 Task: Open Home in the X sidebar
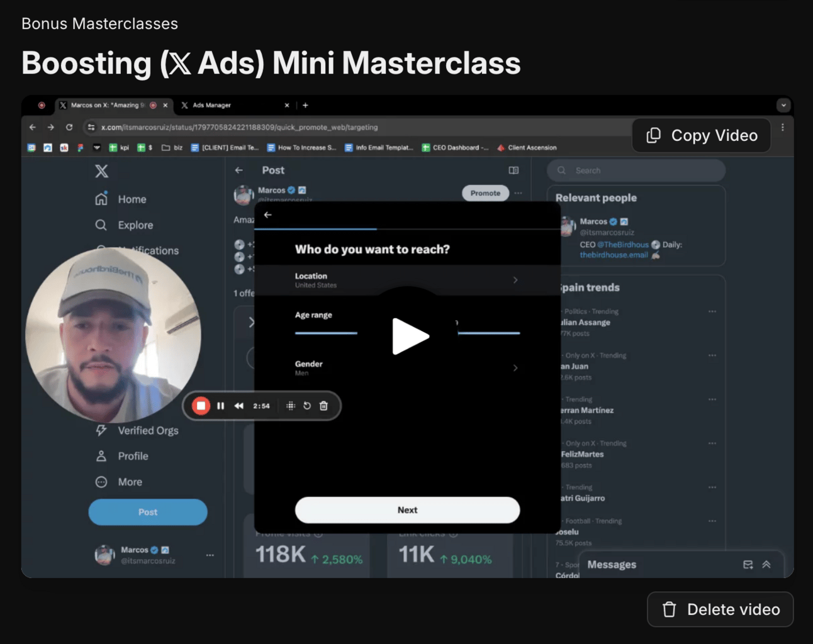[121, 199]
